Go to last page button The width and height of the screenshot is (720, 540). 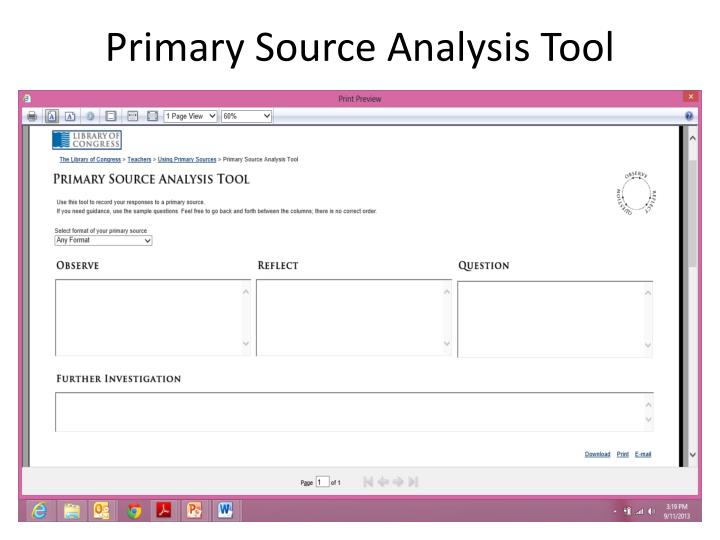413,482
